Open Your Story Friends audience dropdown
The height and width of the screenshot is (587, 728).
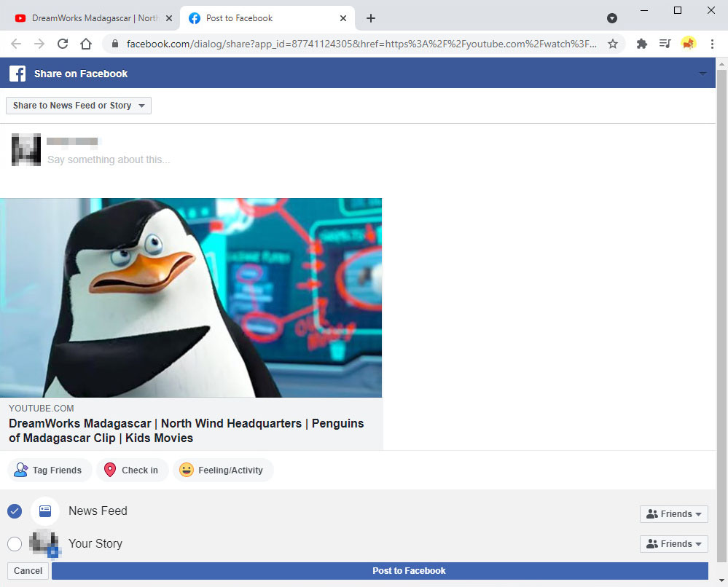coord(673,543)
